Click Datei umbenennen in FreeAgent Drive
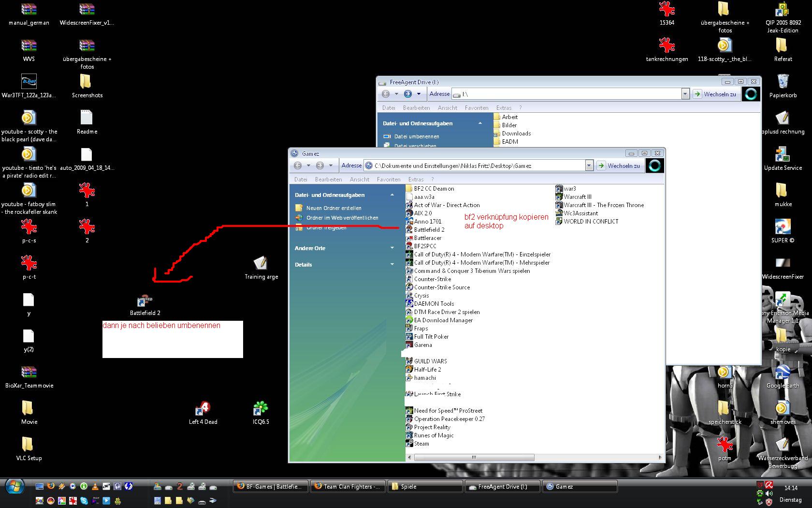The height and width of the screenshot is (508, 812). point(417,136)
